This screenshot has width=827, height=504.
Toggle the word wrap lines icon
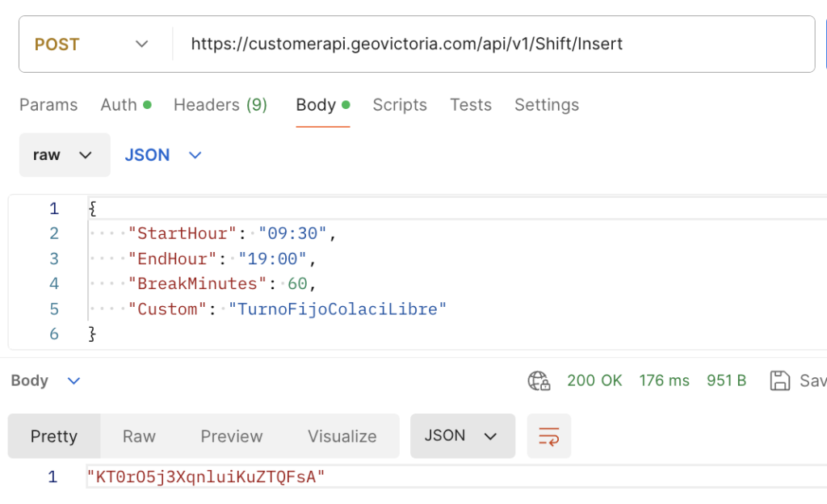(549, 436)
